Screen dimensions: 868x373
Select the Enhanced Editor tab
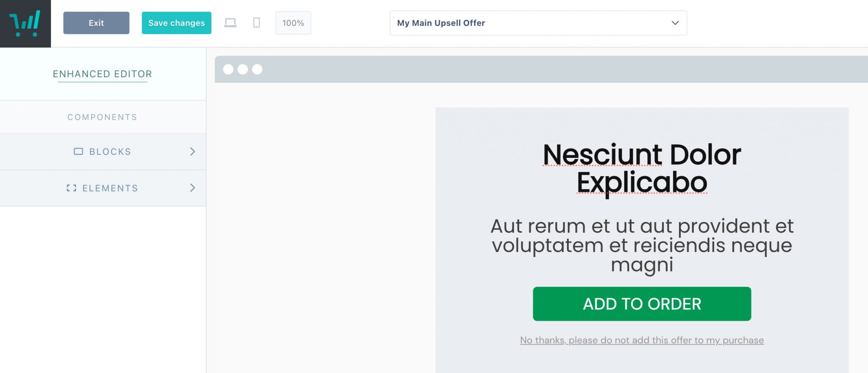pos(102,74)
